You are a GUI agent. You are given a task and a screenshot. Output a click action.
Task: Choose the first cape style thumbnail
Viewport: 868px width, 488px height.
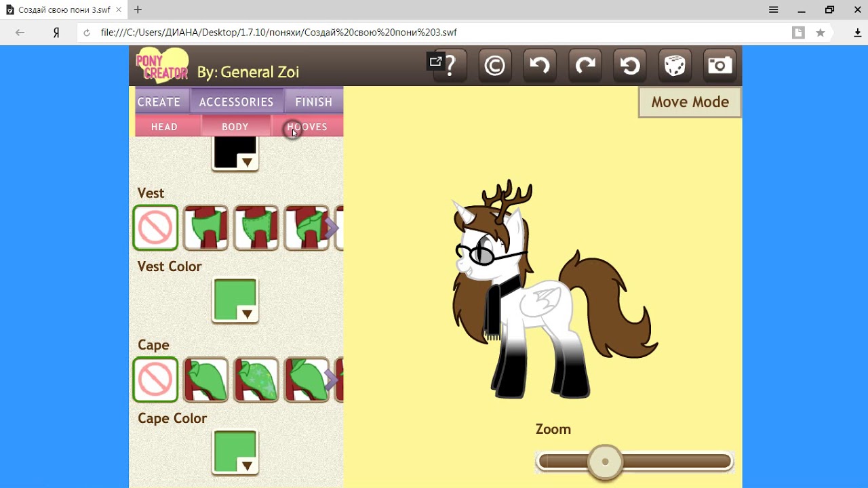coord(205,380)
